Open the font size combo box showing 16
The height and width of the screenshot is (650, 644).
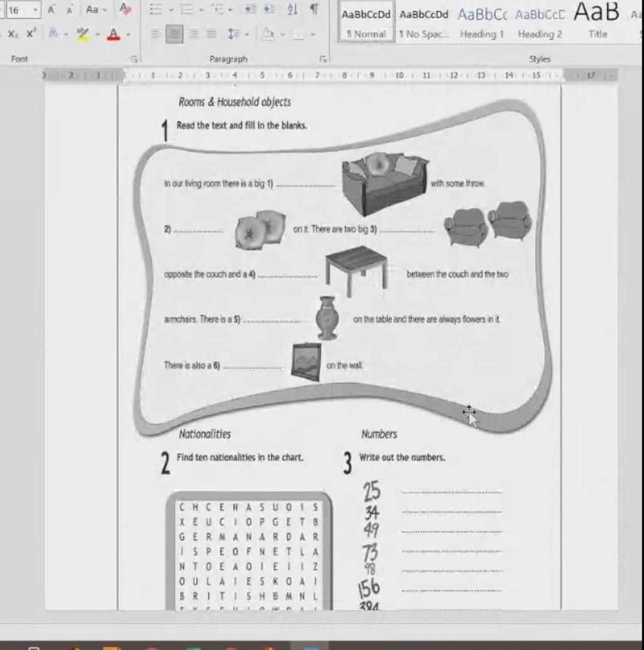(x=23, y=9)
